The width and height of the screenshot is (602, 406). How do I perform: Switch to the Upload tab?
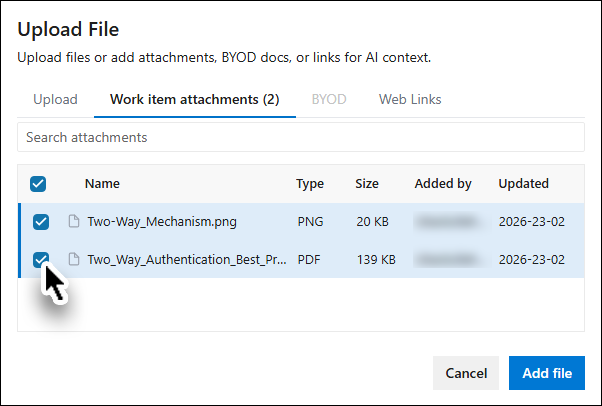pos(55,99)
